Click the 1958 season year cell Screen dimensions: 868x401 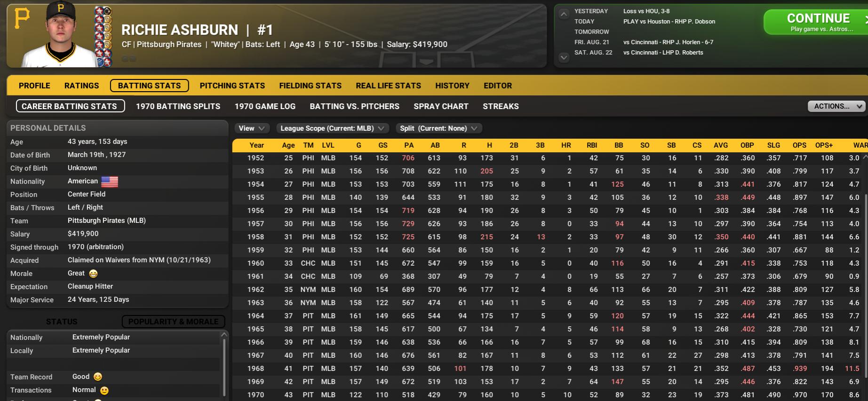point(256,237)
